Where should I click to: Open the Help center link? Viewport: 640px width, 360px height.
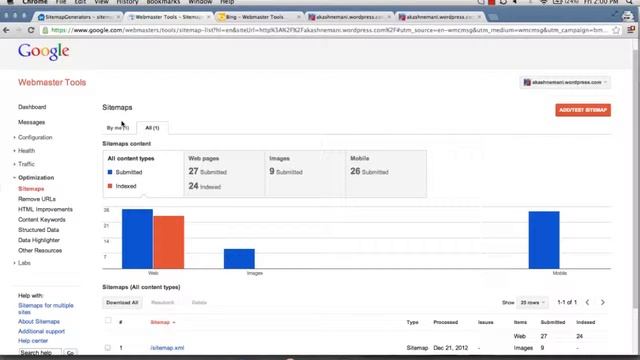pos(33,341)
